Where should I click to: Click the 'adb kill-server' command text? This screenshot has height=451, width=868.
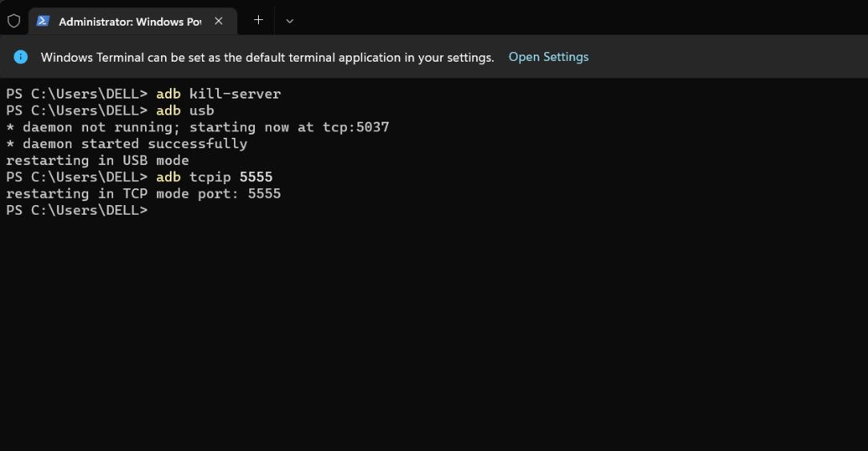(218, 94)
